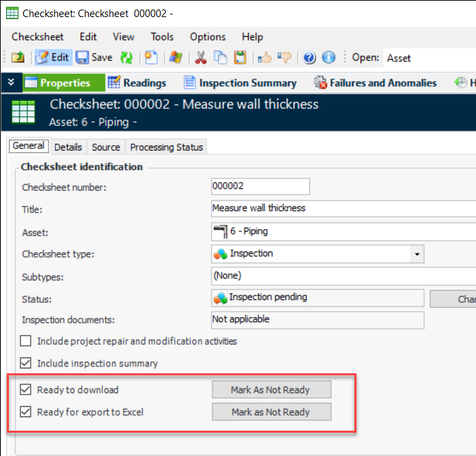Open the Readings view tab
476x456 pixels.
click(x=137, y=83)
